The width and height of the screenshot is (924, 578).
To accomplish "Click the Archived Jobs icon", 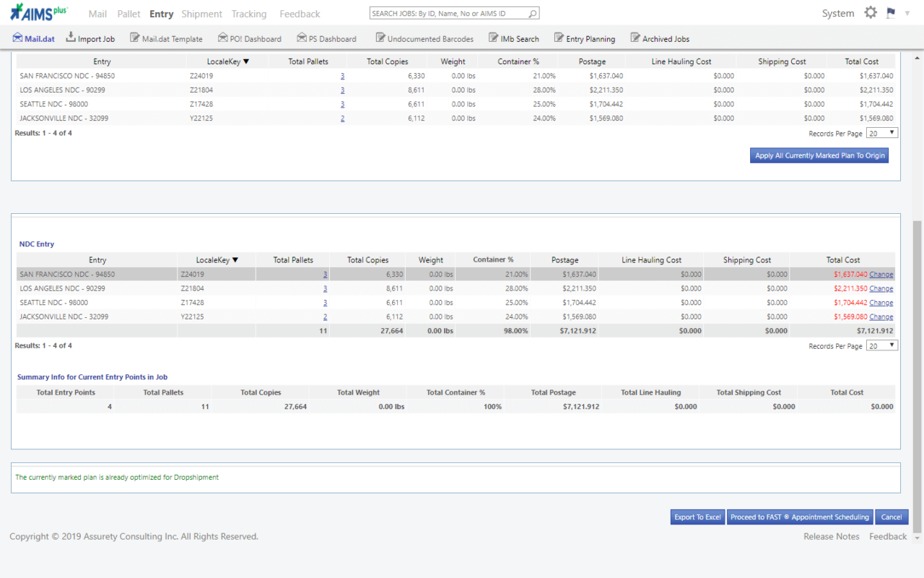I will pos(635,38).
